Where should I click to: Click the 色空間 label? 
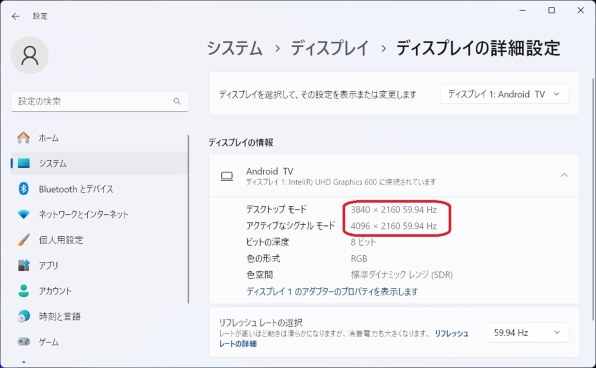point(259,274)
